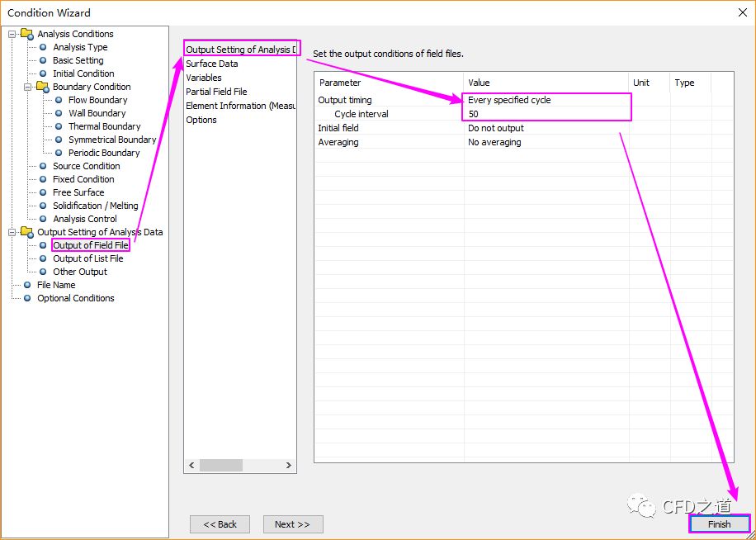Click the Output Setting of Analysis Data folder icon
The height and width of the screenshot is (540, 756).
26,232
